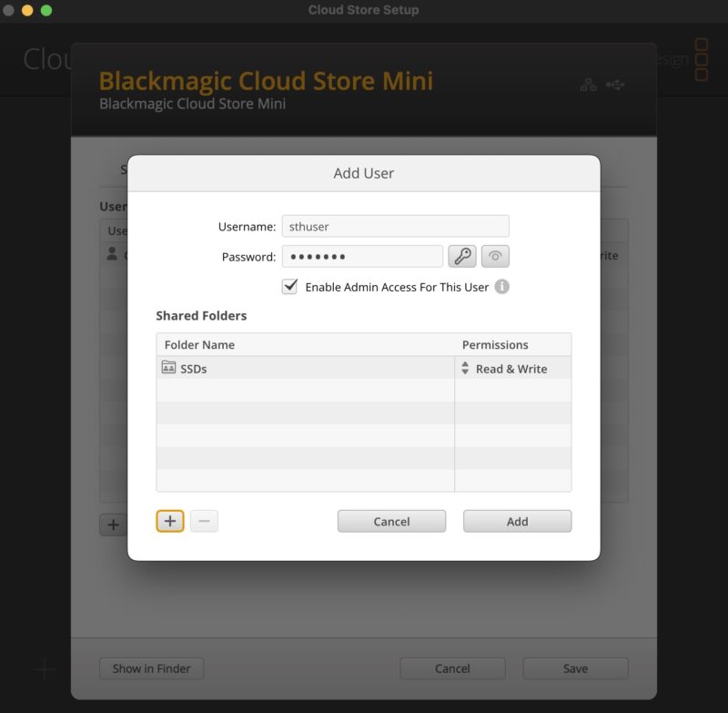Click the green zoom traffic light button

point(45,10)
